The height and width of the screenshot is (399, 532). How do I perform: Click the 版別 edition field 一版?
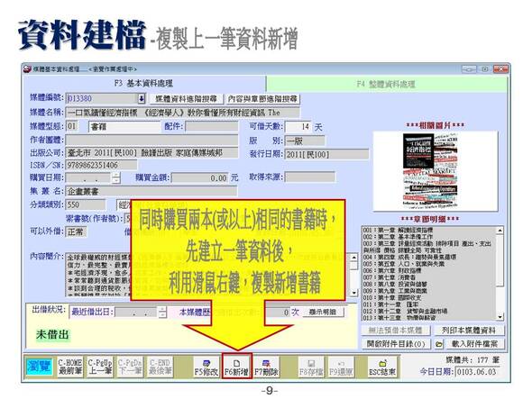(305, 141)
